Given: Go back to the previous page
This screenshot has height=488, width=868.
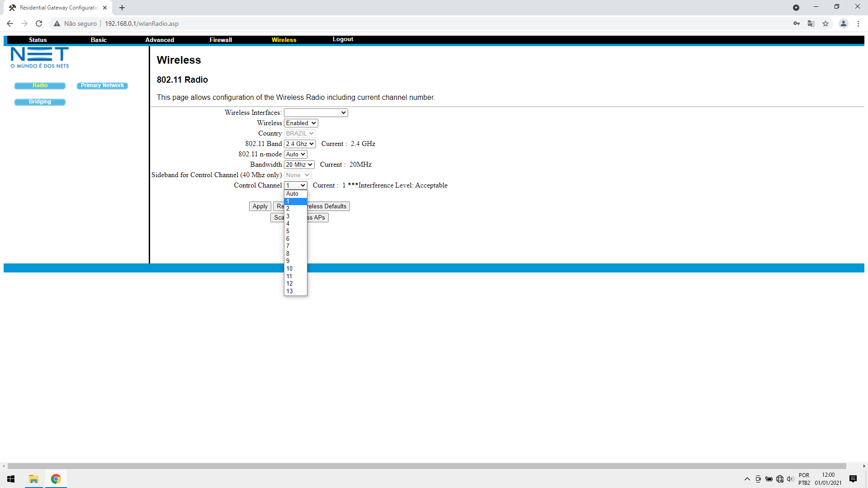Looking at the screenshot, I should coord(10,23).
